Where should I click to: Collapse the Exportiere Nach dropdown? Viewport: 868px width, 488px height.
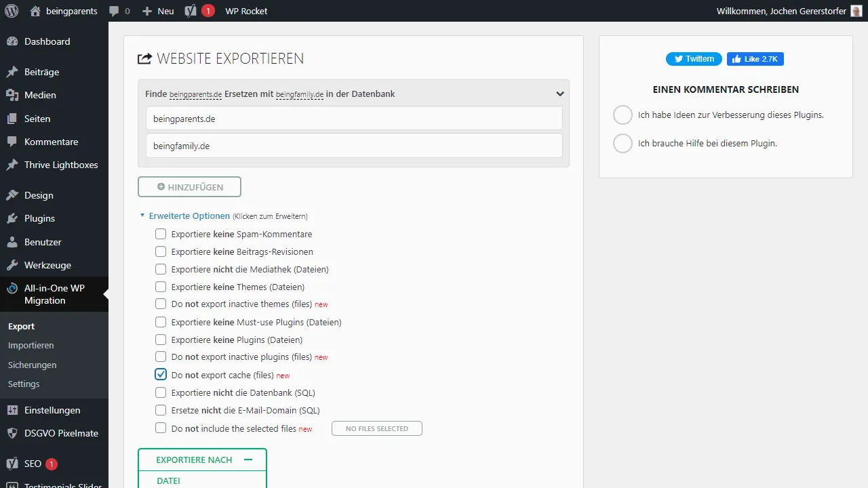202,460
